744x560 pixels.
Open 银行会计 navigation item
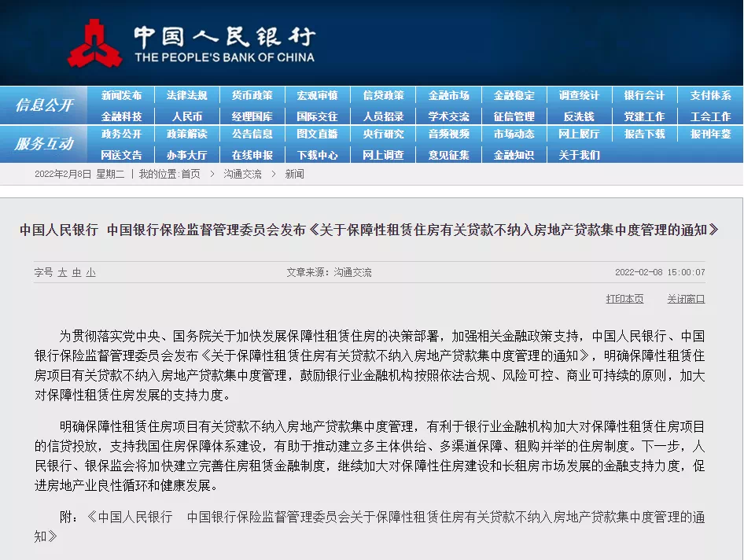[x=644, y=95]
